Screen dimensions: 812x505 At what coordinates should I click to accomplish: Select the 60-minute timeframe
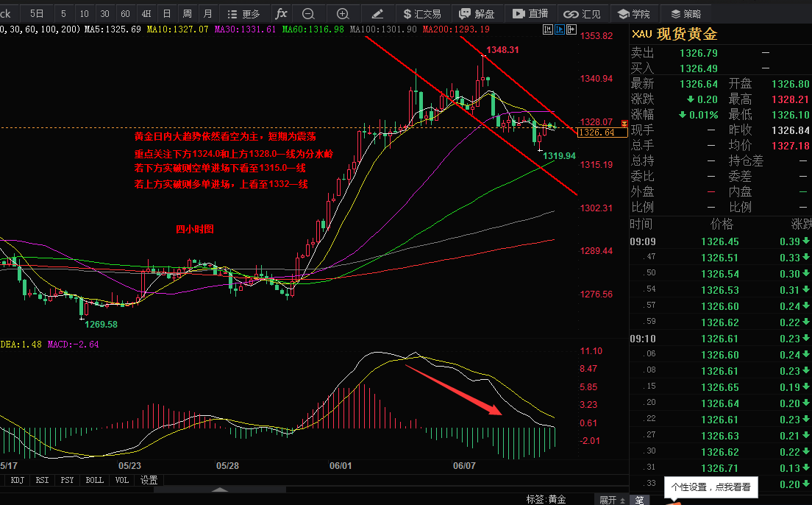click(125, 14)
